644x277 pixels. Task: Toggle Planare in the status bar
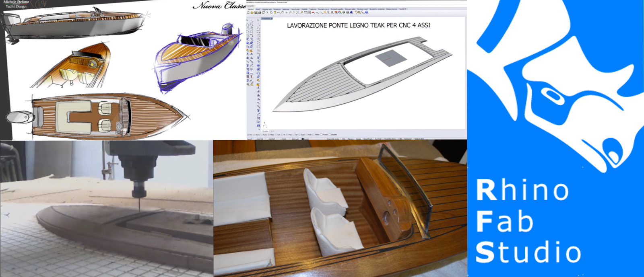point(351,139)
